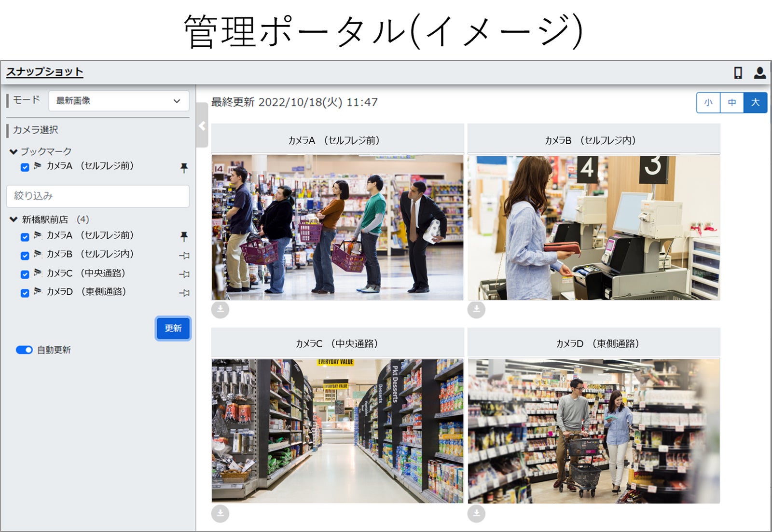The height and width of the screenshot is (532, 772).
Task: Click the smartphone icon in the top right
Action: coord(739,72)
